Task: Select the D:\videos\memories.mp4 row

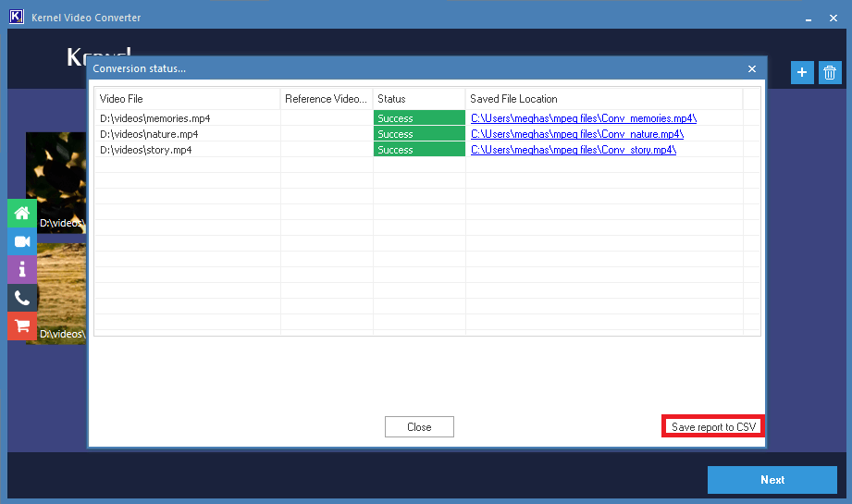Action: pos(426,118)
